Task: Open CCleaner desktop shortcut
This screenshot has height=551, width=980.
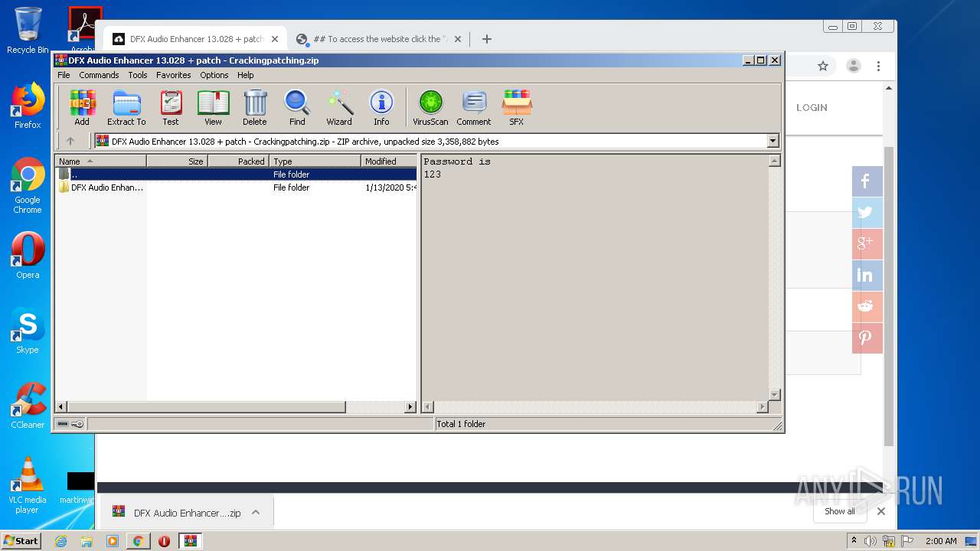Action: [x=28, y=406]
